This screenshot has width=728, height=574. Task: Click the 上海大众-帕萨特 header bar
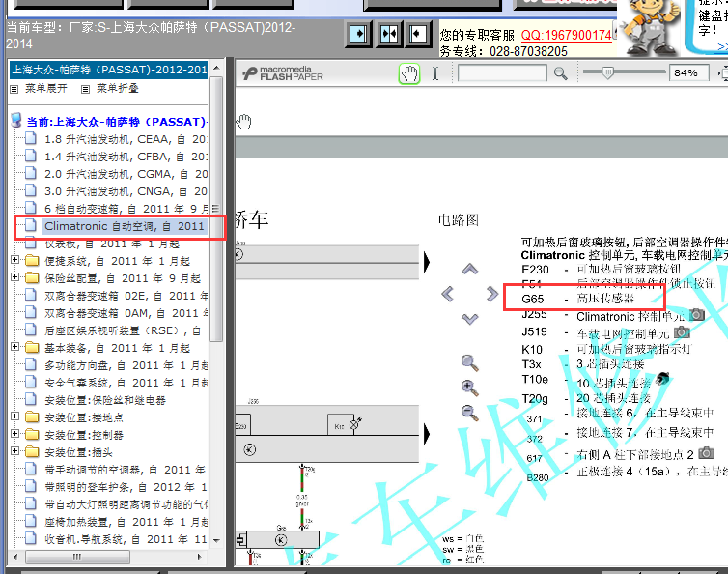coord(109,71)
